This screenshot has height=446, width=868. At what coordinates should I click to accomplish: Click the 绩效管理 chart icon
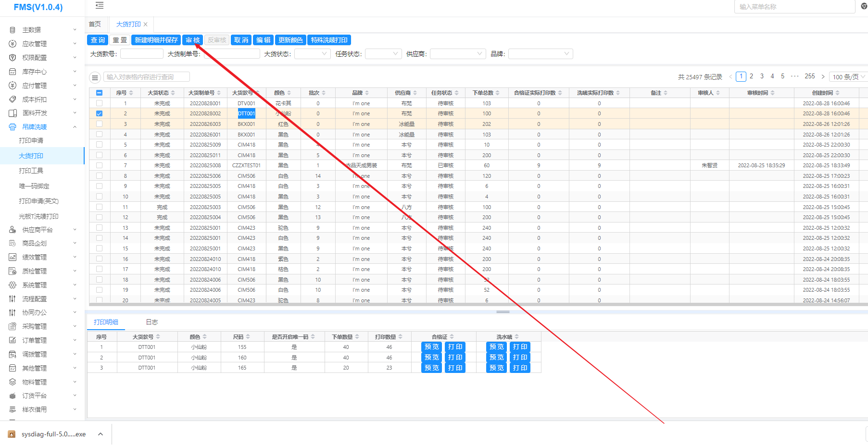(x=13, y=257)
